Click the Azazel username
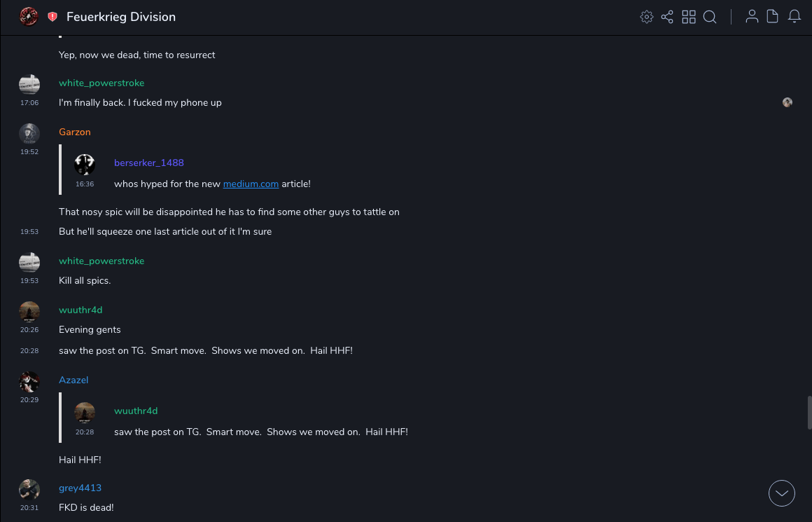This screenshot has height=522, width=812. coord(73,380)
